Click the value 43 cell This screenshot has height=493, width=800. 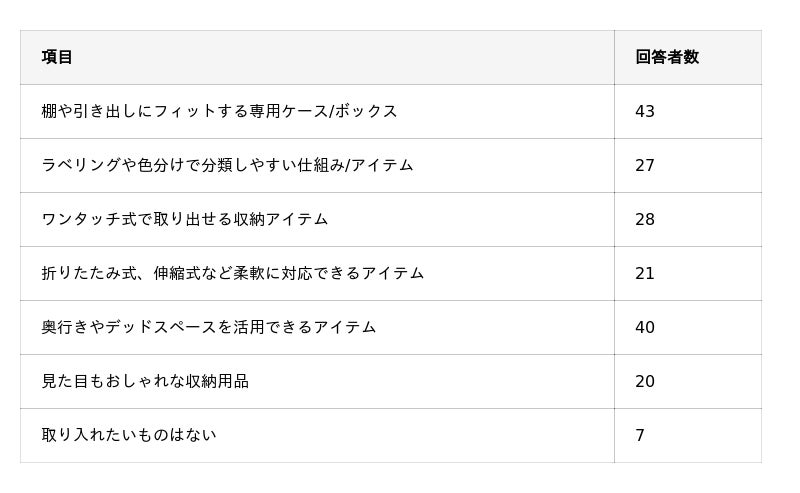pos(645,111)
